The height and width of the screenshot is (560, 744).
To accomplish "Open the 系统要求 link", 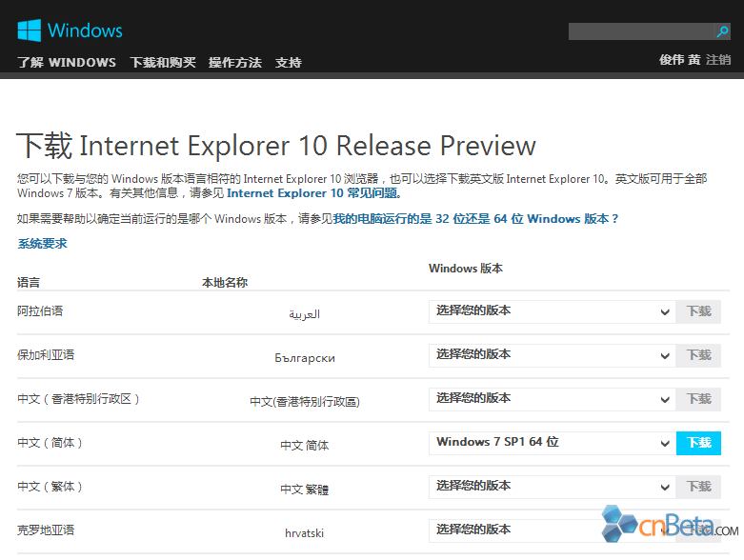I will point(42,244).
